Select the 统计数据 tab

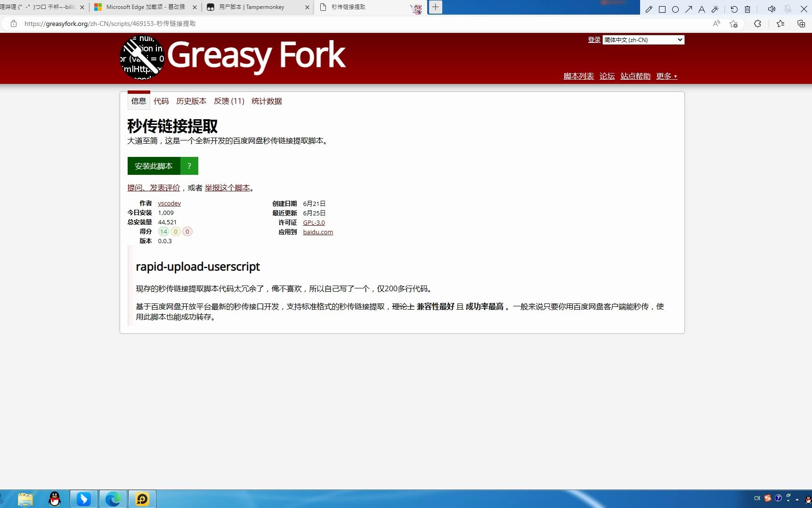[x=267, y=101]
